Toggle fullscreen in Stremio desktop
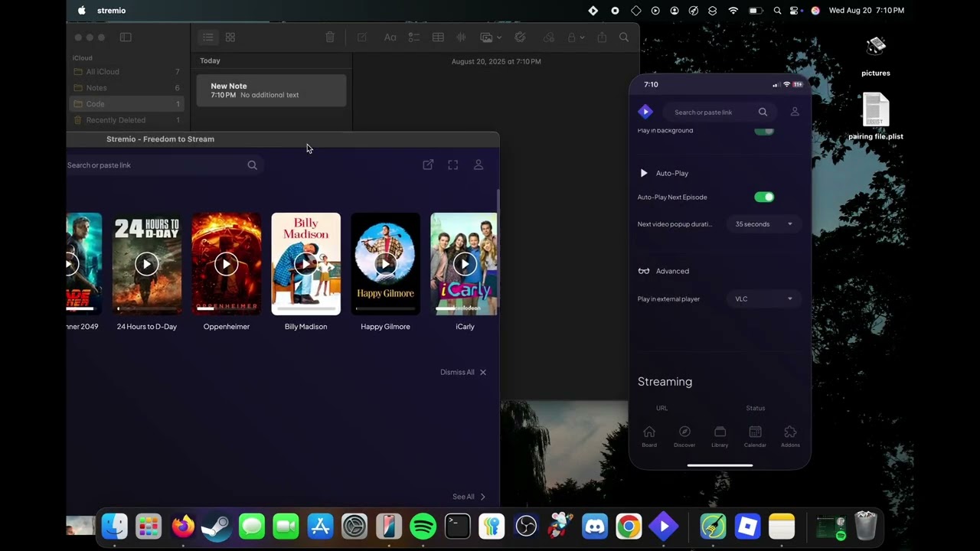The height and width of the screenshot is (551, 980). (453, 165)
